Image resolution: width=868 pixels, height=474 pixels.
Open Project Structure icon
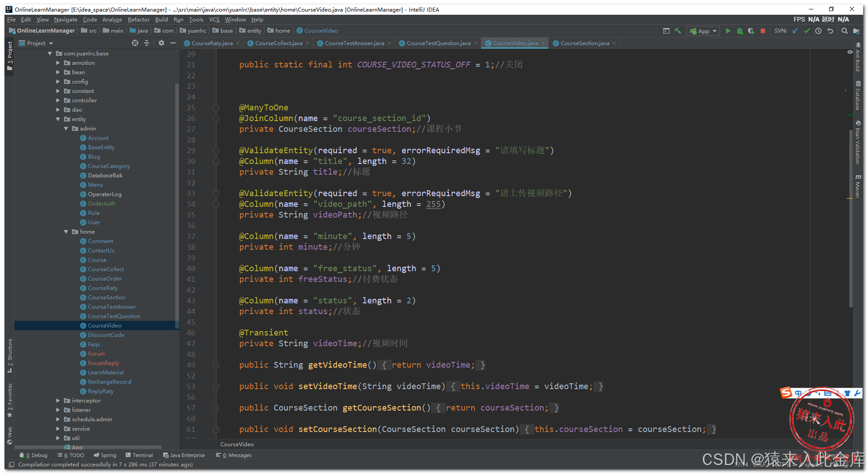click(x=856, y=31)
